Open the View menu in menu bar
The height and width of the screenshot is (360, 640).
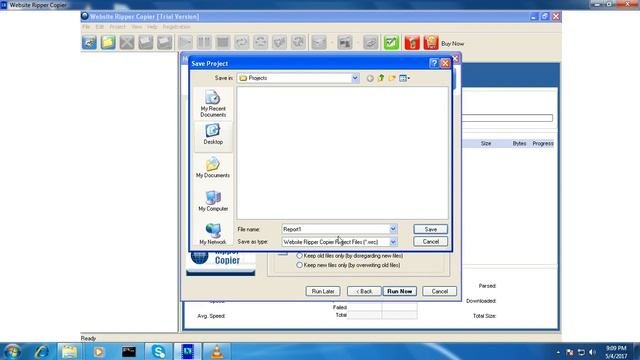(137, 27)
